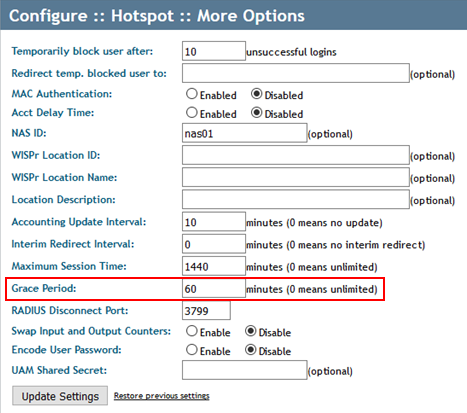Viewport: 467px width, 413px height.
Task: Click the UAM Shared Secret field
Action: (244, 370)
